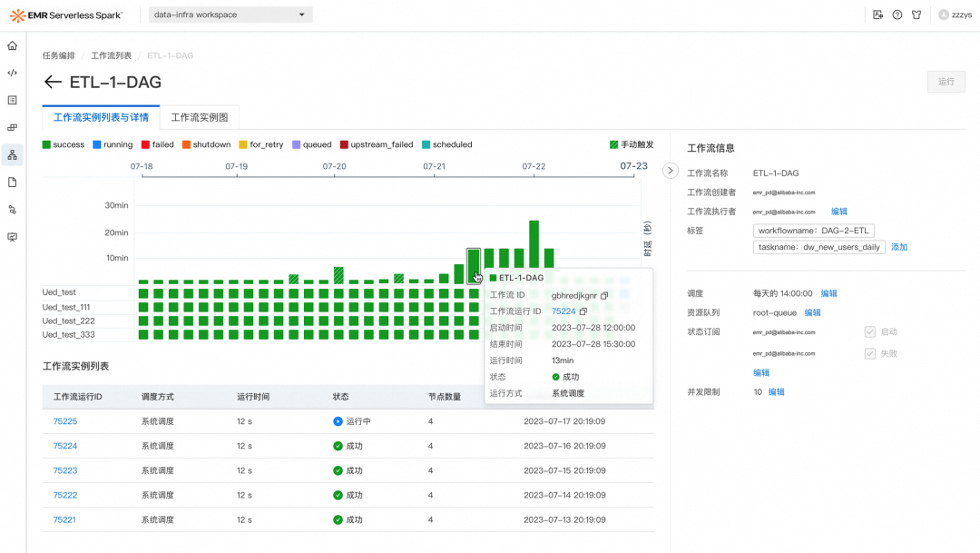
Task: Open workflow run 75223
Action: (65, 470)
